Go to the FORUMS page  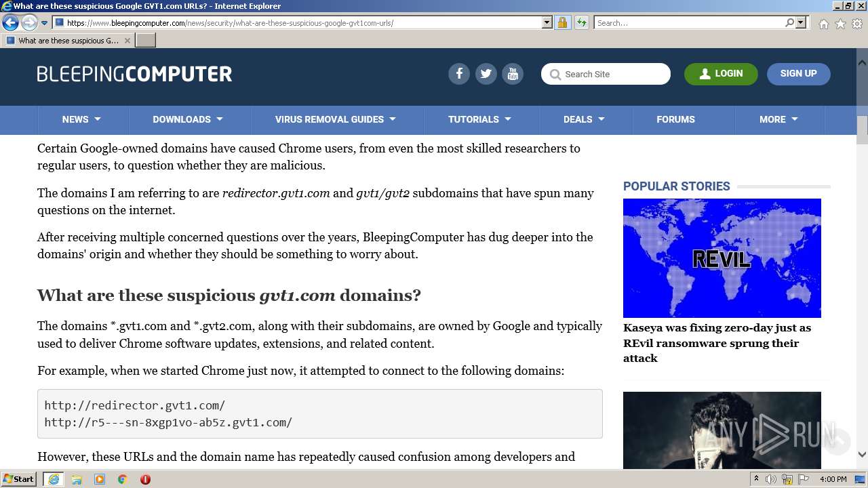point(675,119)
